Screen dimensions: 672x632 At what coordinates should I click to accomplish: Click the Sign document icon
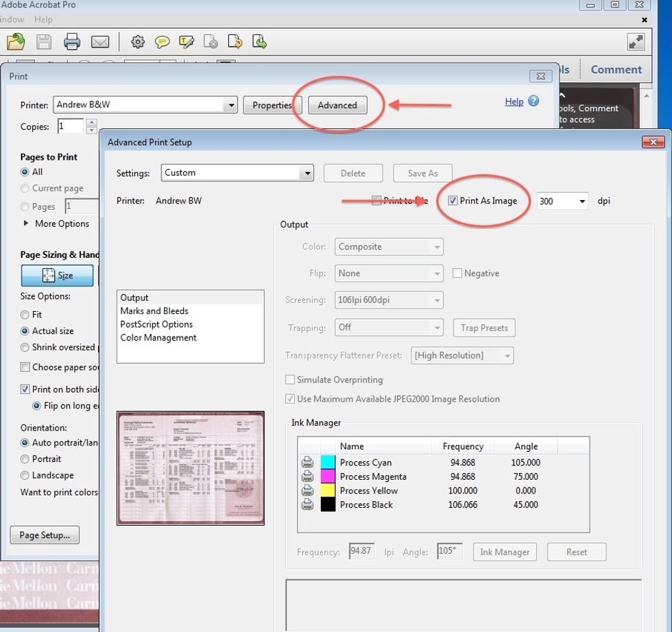tap(187, 42)
